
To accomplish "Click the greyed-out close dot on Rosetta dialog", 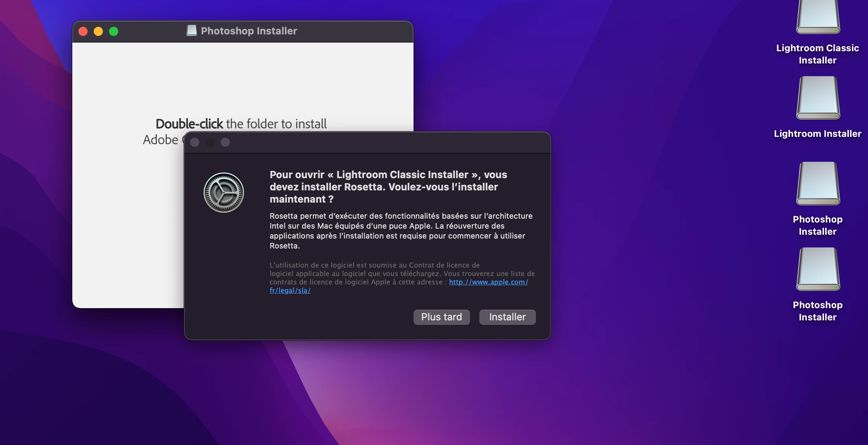I will (195, 142).
